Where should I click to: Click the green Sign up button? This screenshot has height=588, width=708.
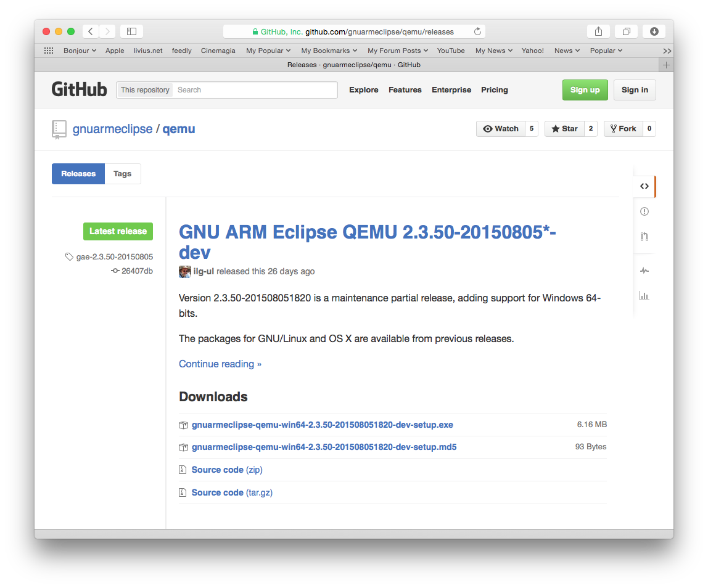coord(585,90)
